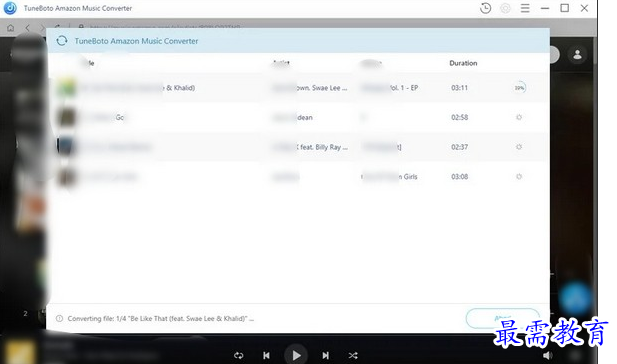617x364 pixels.
Task: Toggle shuffle playback
Action: (x=353, y=355)
